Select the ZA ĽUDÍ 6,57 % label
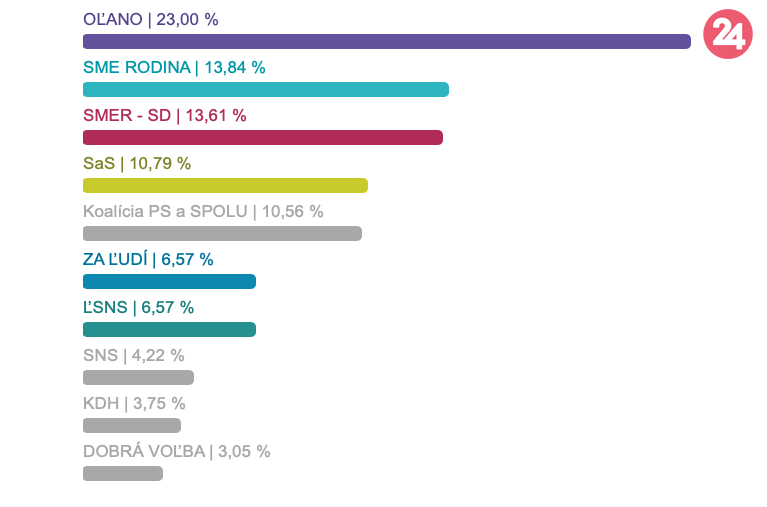The height and width of the screenshot is (507, 767). 148,259
